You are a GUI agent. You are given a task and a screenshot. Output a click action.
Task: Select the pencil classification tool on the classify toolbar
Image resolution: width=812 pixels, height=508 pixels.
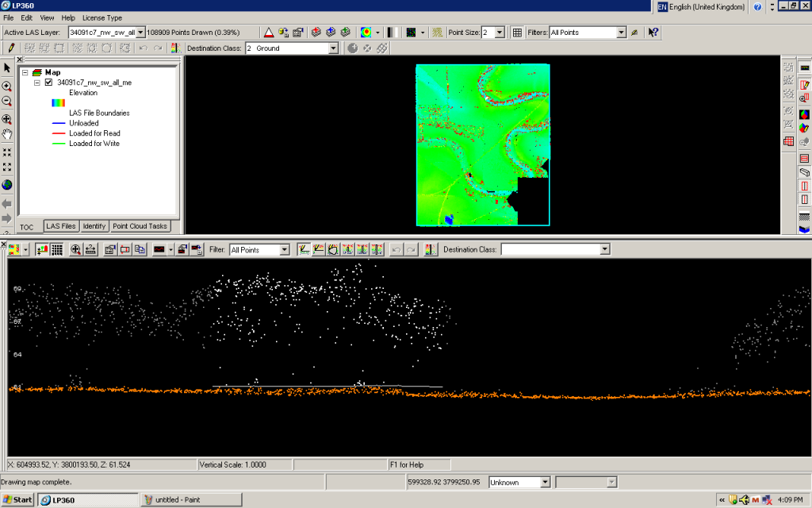coord(10,48)
